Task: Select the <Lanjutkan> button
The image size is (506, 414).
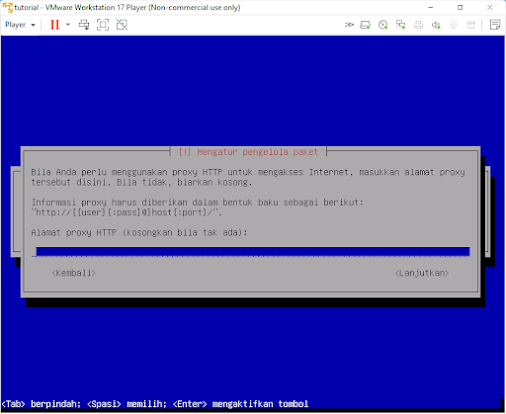Action: pyautogui.click(x=422, y=273)
